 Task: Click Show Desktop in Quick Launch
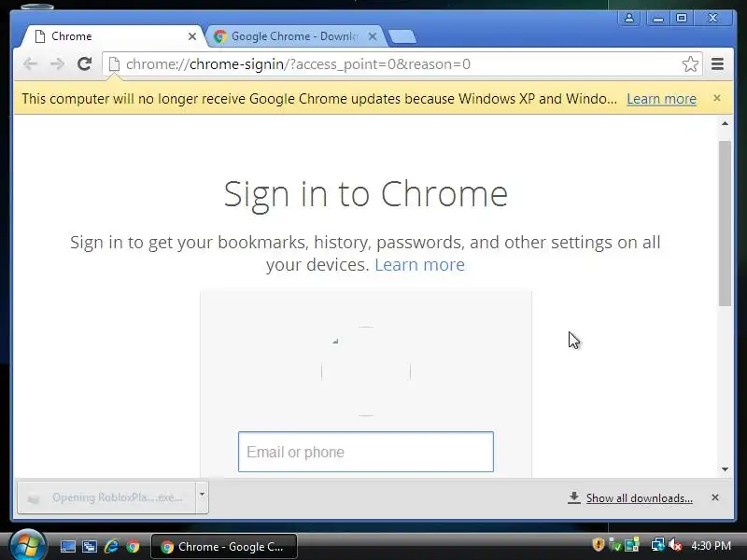coord(67,546)
